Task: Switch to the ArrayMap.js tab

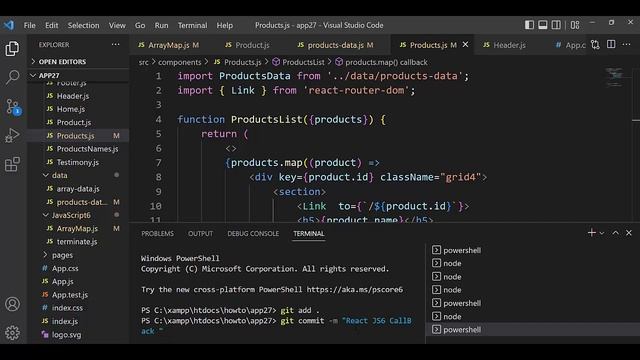Action: (x=169, y=45)
